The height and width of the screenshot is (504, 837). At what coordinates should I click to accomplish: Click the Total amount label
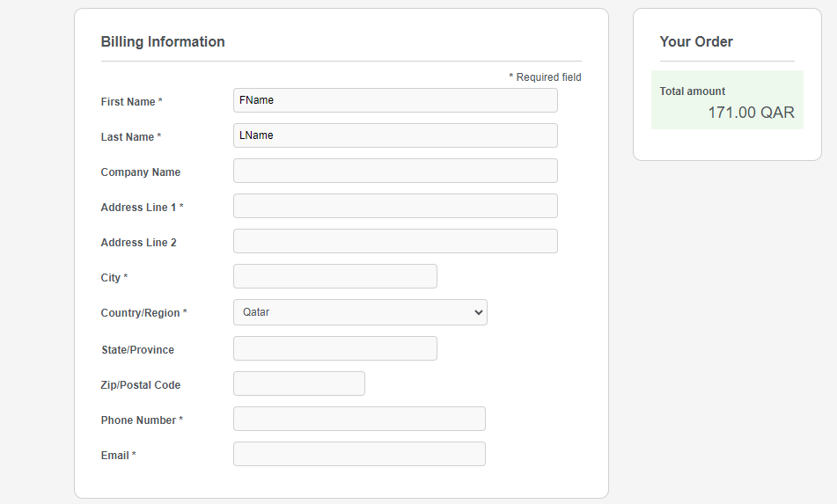tap(693, 91)
